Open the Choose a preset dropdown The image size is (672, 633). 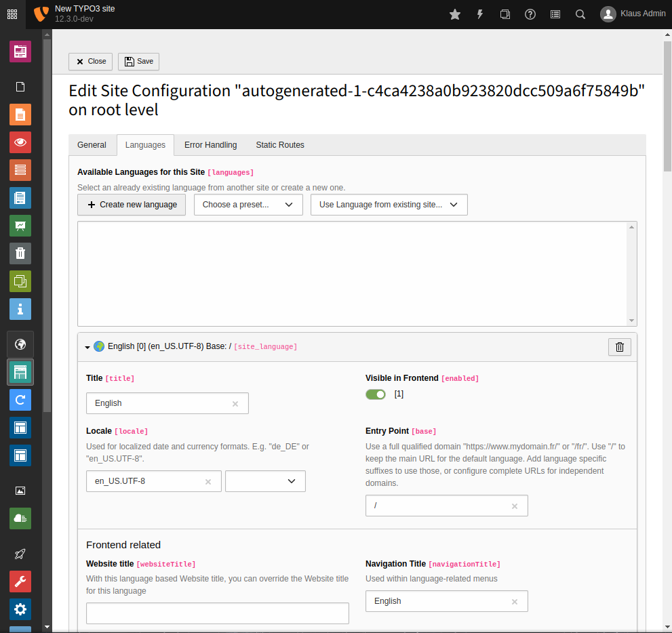point(248,205)
